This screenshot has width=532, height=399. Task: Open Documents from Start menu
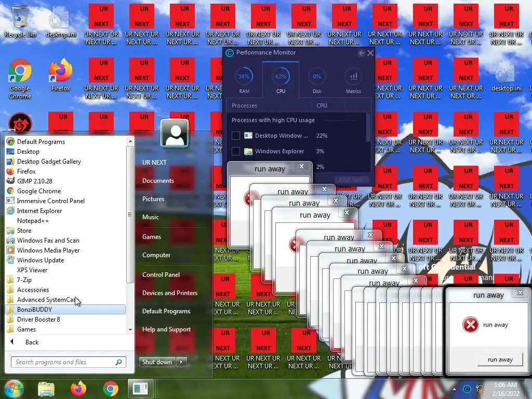158,181
